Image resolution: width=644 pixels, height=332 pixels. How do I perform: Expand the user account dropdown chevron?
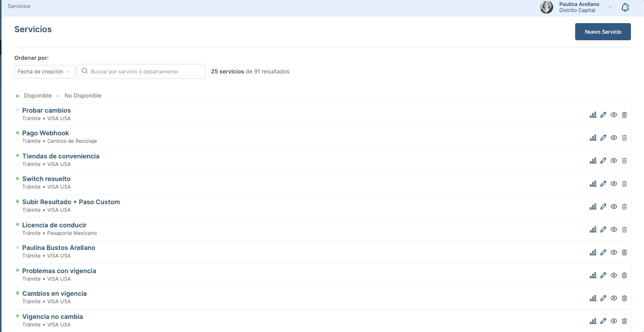[x=610, y=7]
